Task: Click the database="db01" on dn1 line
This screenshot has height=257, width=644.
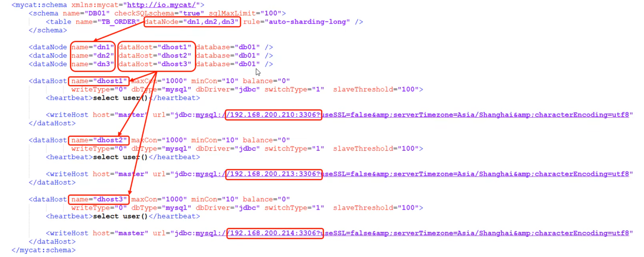Action: click(228, 47)
